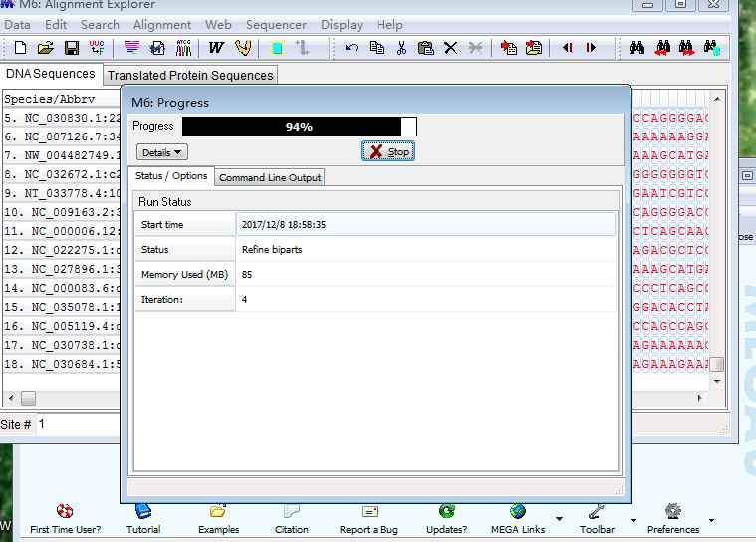Click Find next binoculars icon
Image resolution: width=756 pixels, height=542 pixels.
pos(686,48)
